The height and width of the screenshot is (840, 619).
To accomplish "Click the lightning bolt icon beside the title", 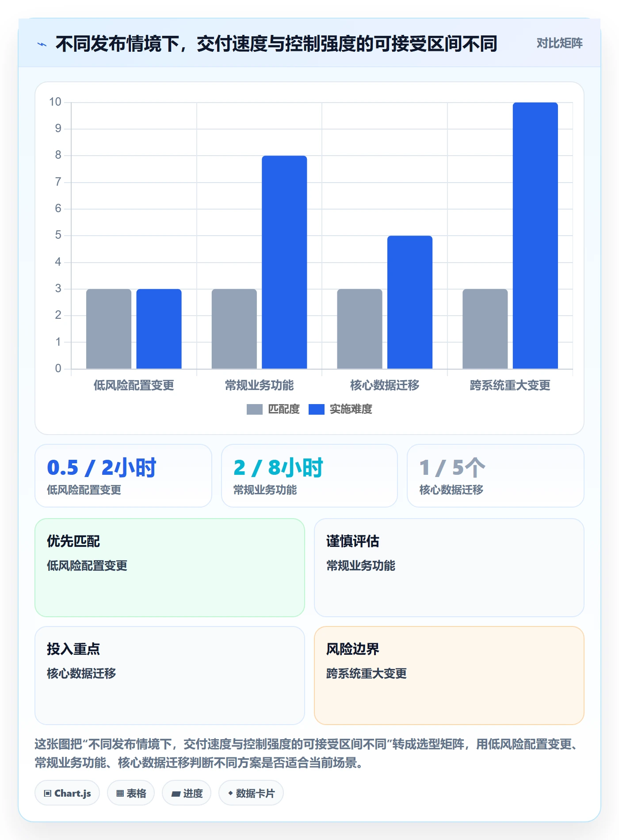I will coord(42,44).
